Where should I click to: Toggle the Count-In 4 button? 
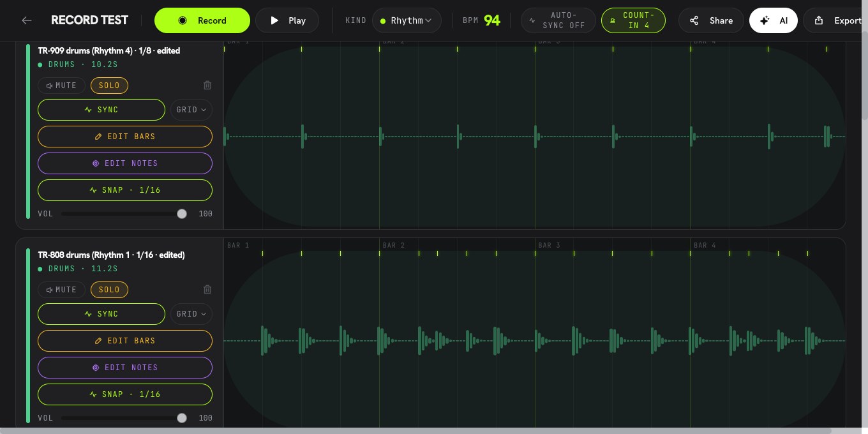[x=633, y=20]
